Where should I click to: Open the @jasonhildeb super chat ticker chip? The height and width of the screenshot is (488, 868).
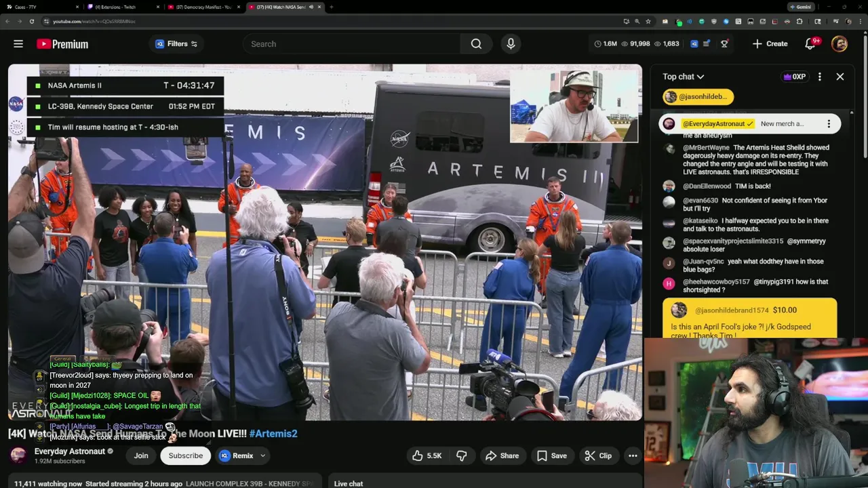pos(698,97)
